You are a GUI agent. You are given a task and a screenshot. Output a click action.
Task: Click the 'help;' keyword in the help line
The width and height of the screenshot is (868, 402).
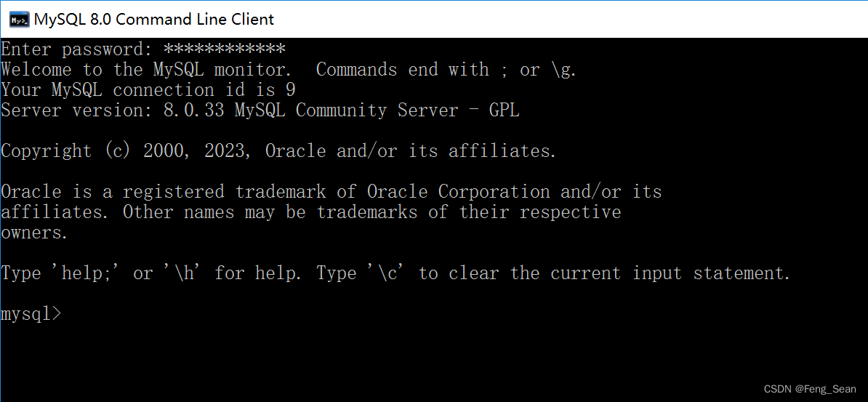[x=87, y=273]
